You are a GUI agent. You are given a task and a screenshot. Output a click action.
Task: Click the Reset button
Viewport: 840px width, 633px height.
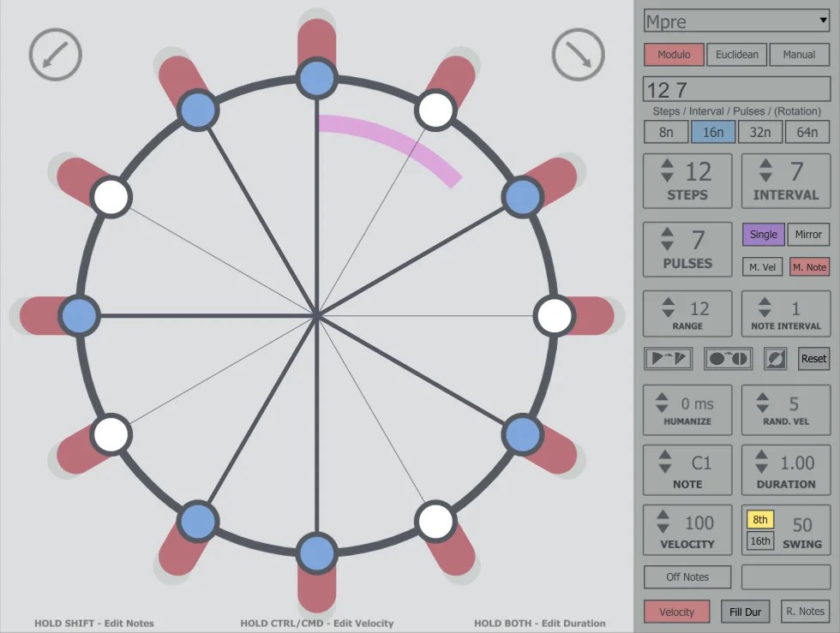(813, 358)
